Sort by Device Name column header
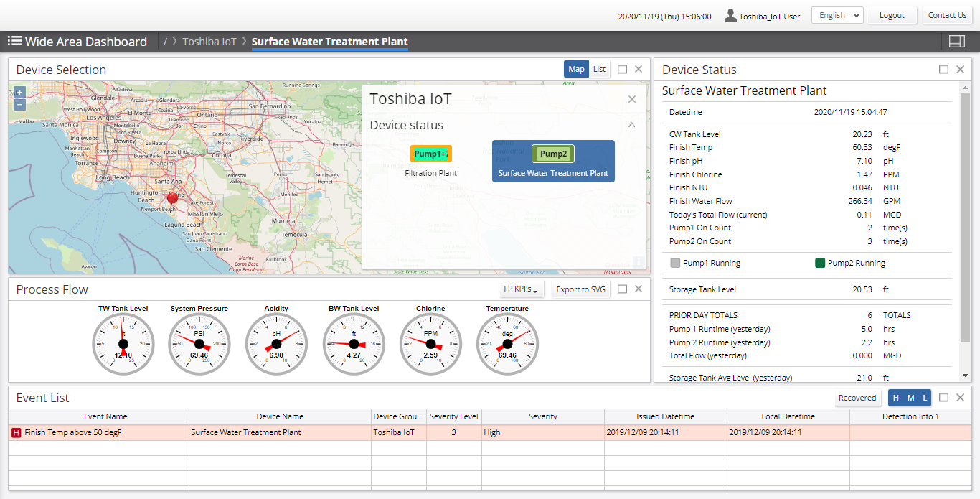The width and height of the screenshot is (980, 499). point(280,416)
